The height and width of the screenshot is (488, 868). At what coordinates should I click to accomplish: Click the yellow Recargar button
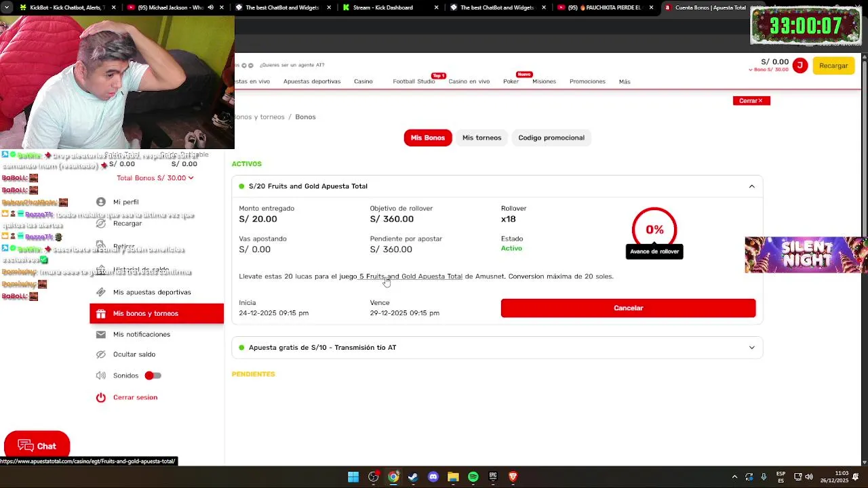coord(833,66)
